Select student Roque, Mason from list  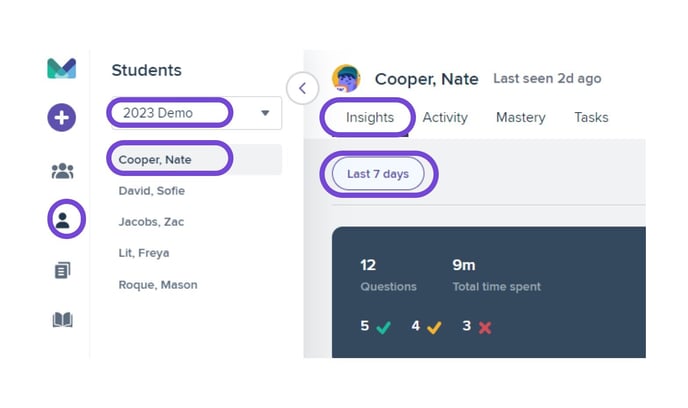[x=158, y=285]
